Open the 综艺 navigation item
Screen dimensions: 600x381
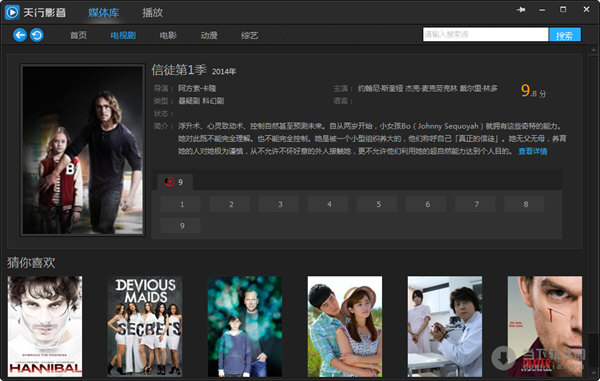[x=249, y=36]
